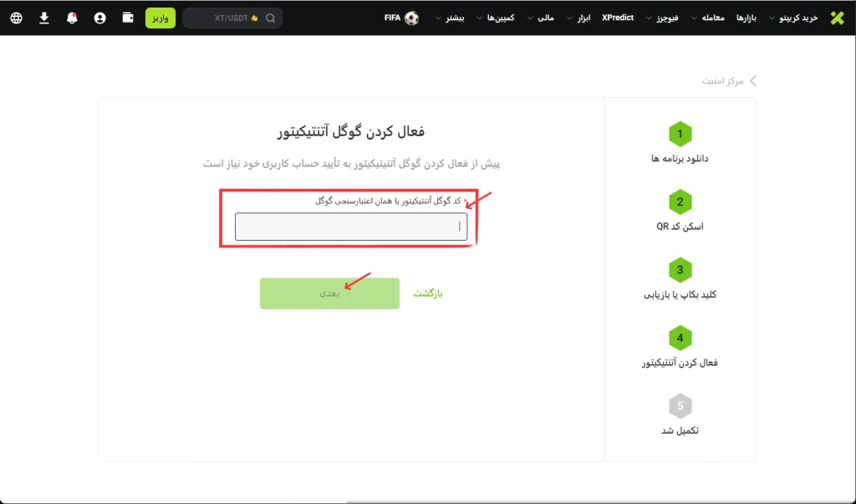Select step 2 hexagon icon
Viewport: 856px width, 504px height.
680,202
